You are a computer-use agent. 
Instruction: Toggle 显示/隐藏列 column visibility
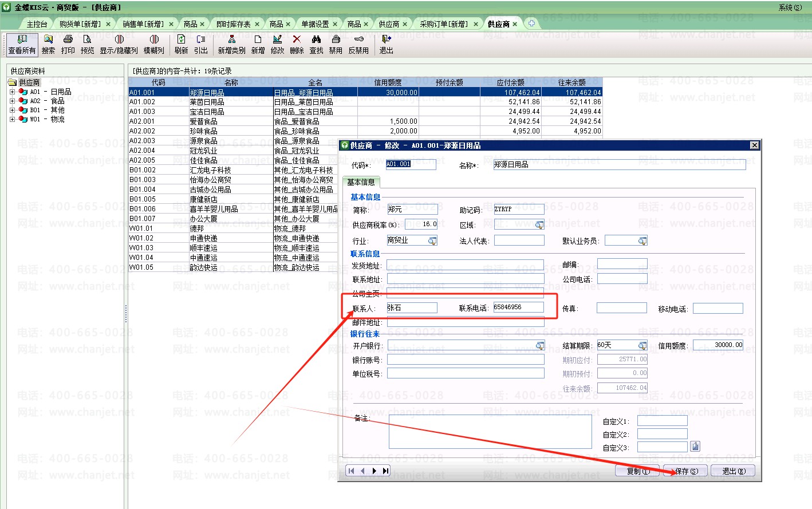coord(119,44)
